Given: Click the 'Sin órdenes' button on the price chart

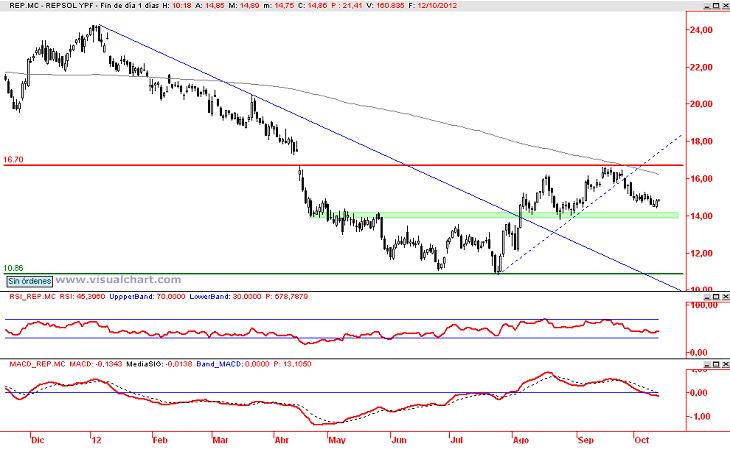Looking at the screenshot, I should pyautogui.click(x=30, y=281).
